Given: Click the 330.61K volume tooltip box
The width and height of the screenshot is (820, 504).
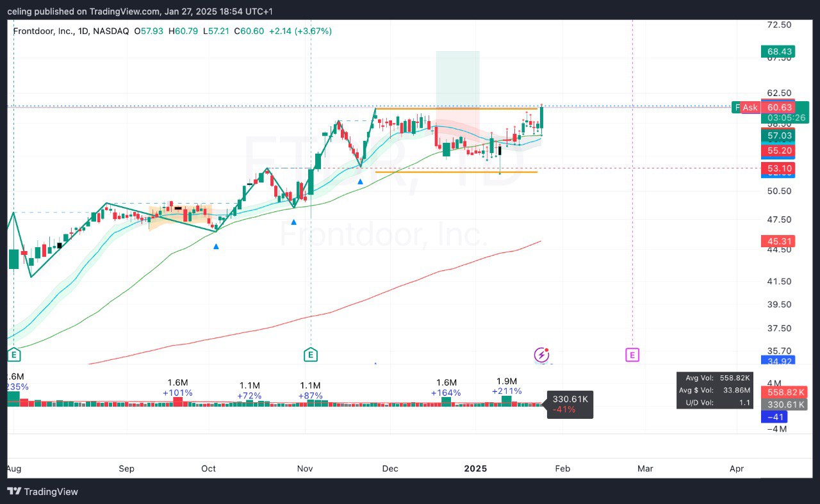Looking at the screenshot, I should (570, 405).
